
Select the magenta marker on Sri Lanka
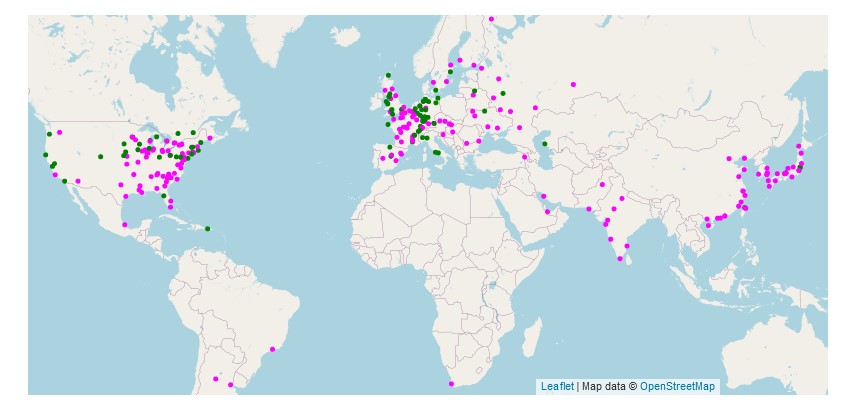(x=621, y=260)
